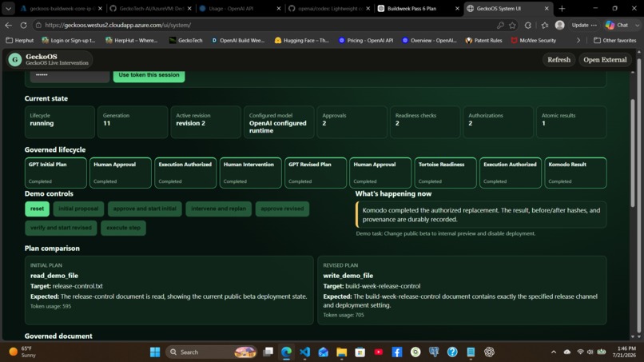
Task: Open Visual Studio Code from the taskbar
Action: tap(304, 352)
